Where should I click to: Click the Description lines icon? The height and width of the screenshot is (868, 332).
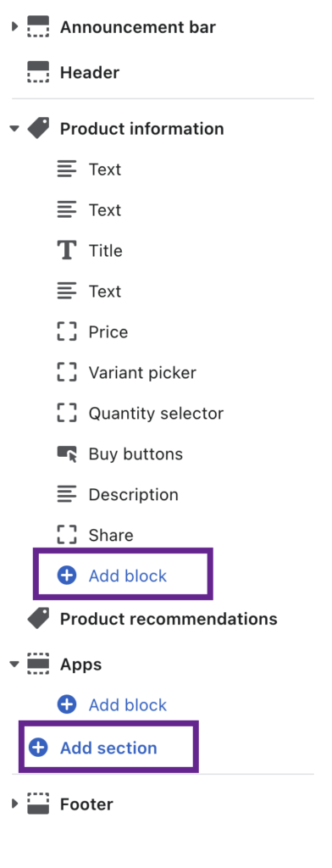pos(67,494)
